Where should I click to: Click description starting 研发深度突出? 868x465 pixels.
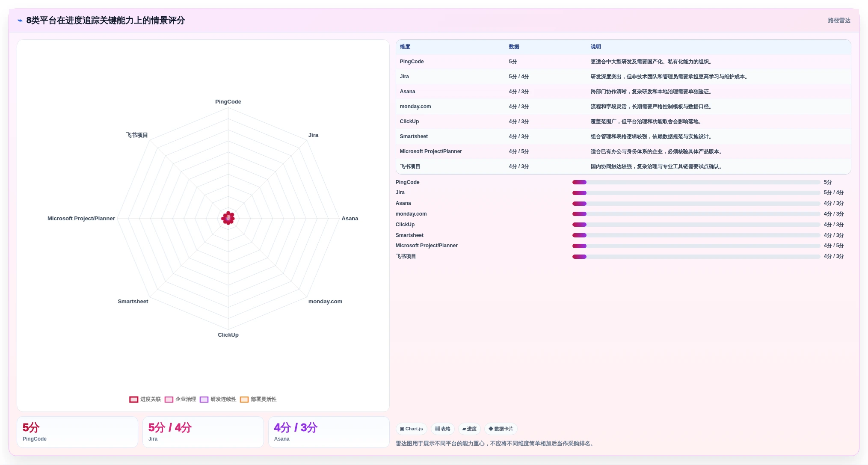pos(670,77)
